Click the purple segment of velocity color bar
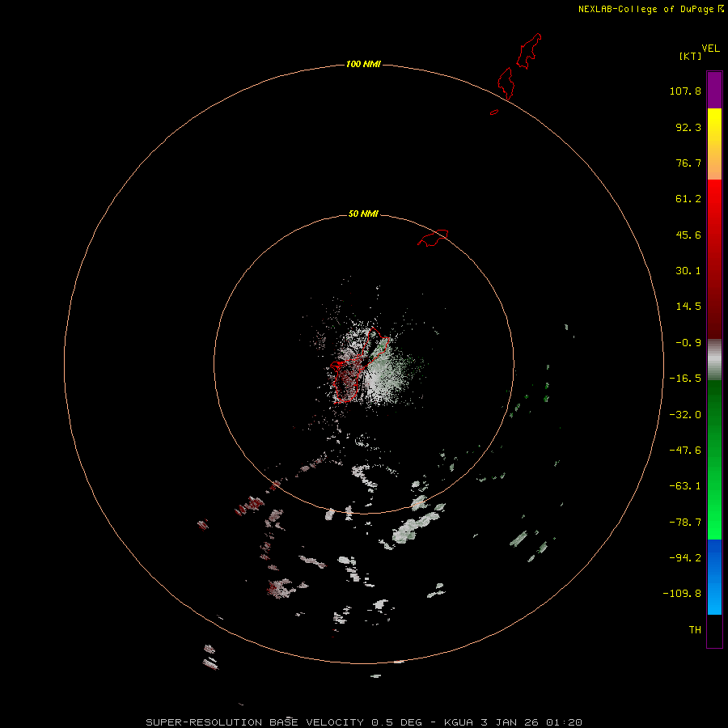The width and height of the screenshot is (728, 728). pyautogui.click(x=714, y=90)
